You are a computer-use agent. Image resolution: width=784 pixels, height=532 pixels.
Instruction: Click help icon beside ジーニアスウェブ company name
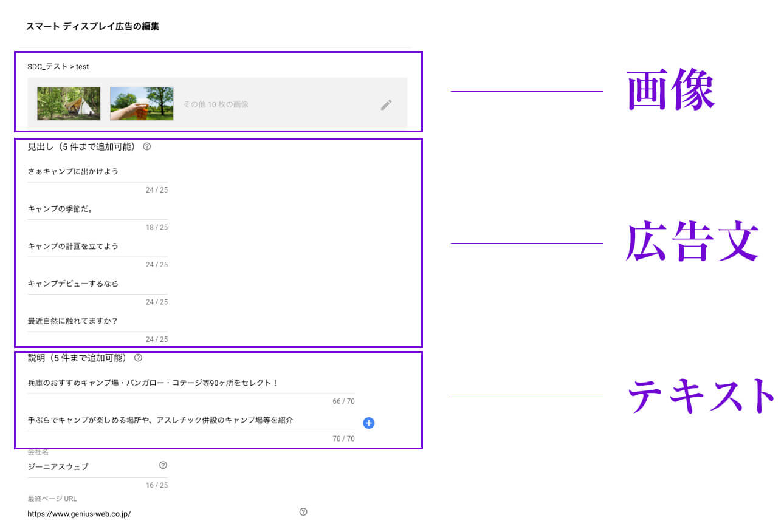[163, 465]
